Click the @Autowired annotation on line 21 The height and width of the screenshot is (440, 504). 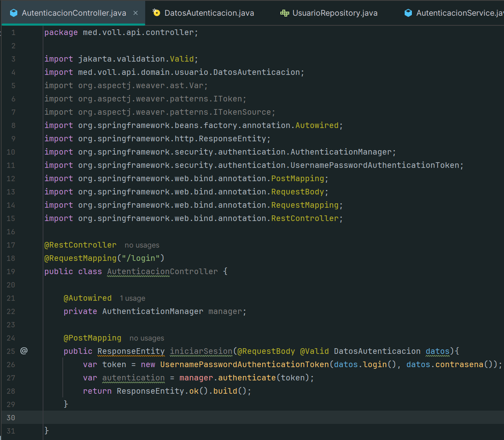(88, 298)
